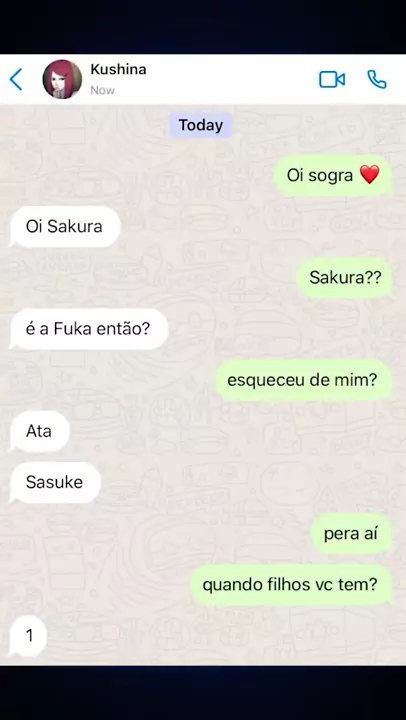Image resolution: width=406 pixels, height=720 pixels.
Task: Open Kushina's profile picture
Action: tap(62, 79)
